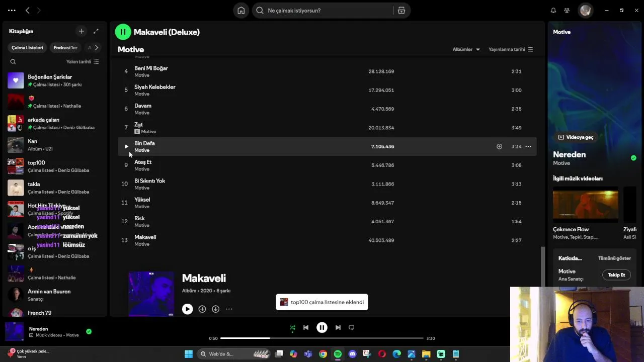The image size is (644, 362).
Task: Go to Spotify home via house icon
Action: [241, 11]
